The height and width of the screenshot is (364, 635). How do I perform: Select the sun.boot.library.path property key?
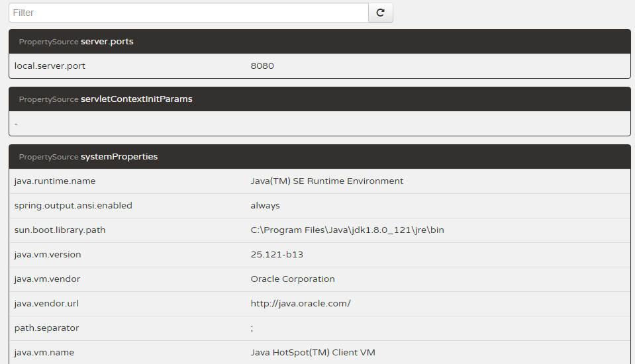(60, 230)
